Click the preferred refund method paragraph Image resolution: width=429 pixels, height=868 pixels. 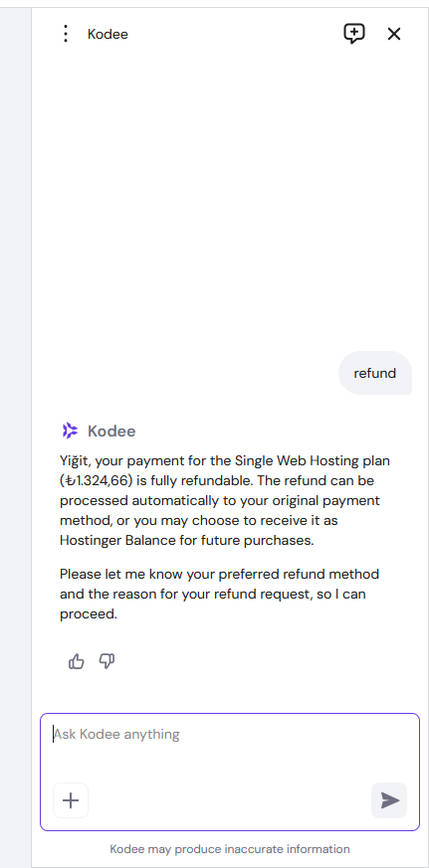click(x=220, y=594)
